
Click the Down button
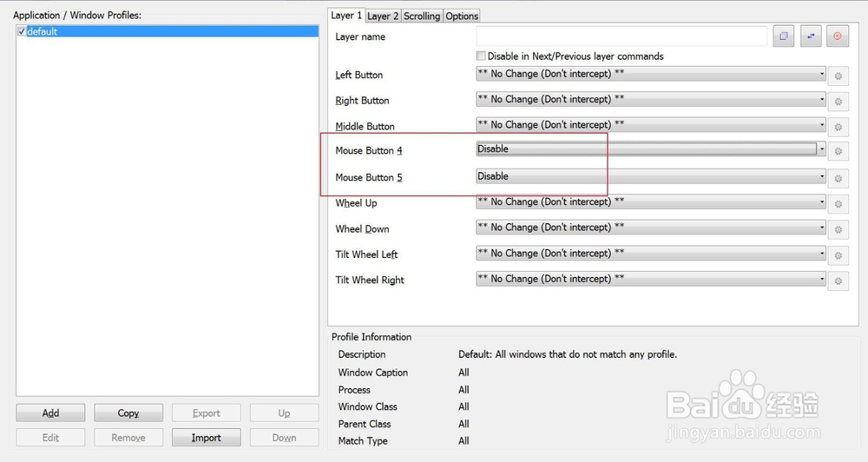pos(284,437)
